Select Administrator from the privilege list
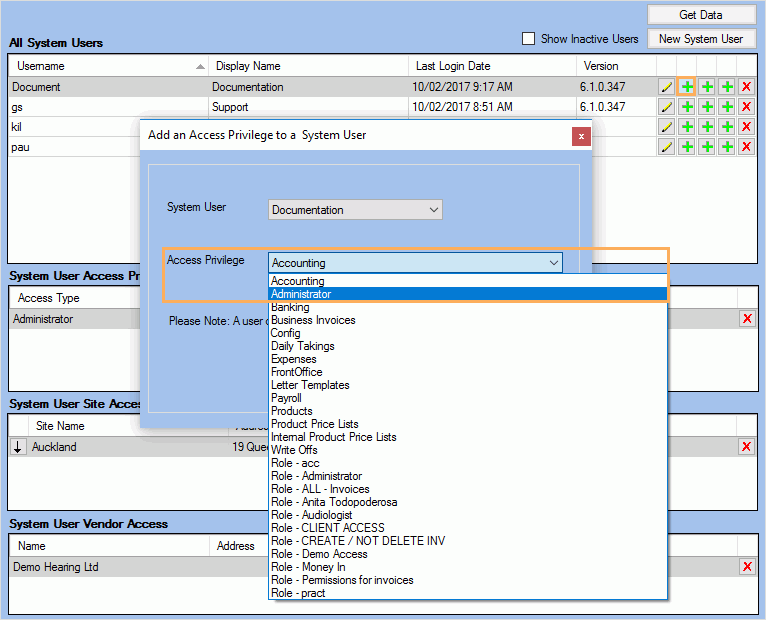 pos(301,294)
